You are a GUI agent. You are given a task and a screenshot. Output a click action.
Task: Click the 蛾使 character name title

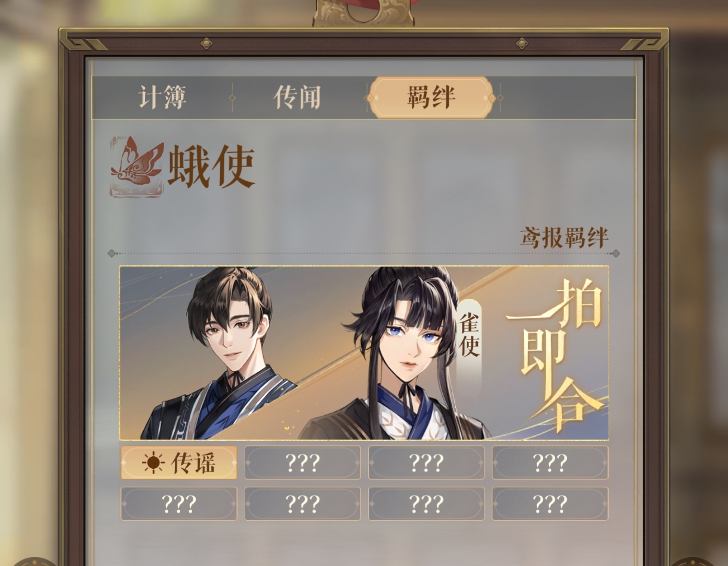coord(211,167)
